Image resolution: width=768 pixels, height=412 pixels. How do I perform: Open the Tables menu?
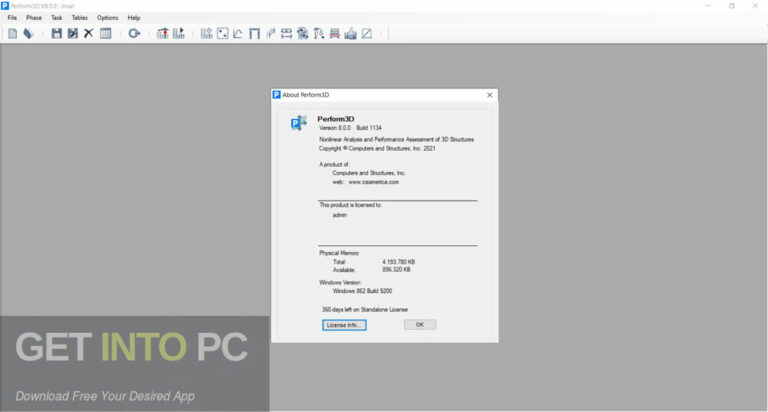click(80, 18)
